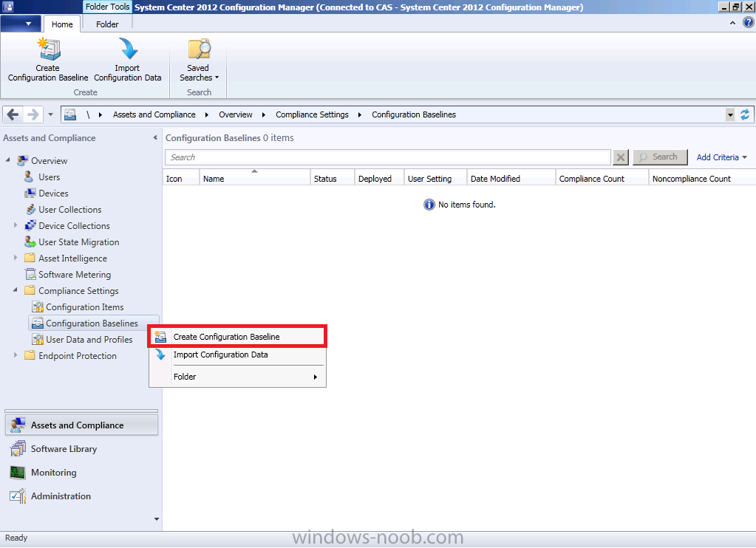Select Import Configuration Data in context menu

(x=238, y=355)
